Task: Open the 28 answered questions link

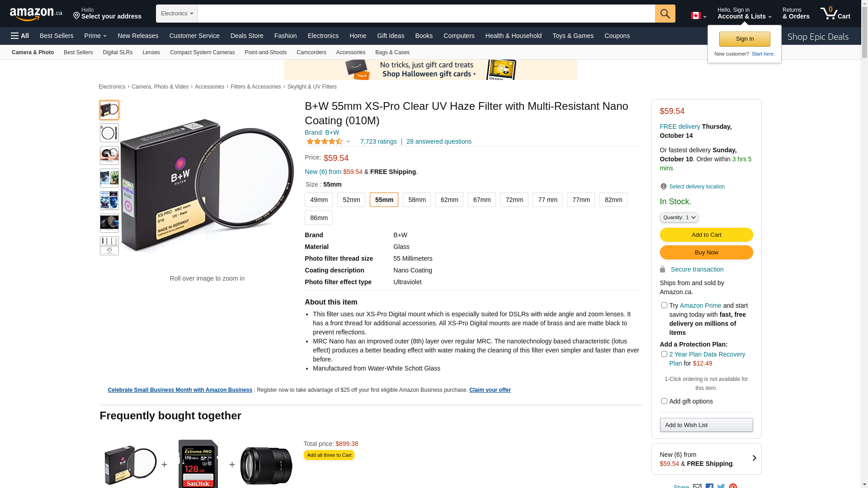Action: pos(439,141)
